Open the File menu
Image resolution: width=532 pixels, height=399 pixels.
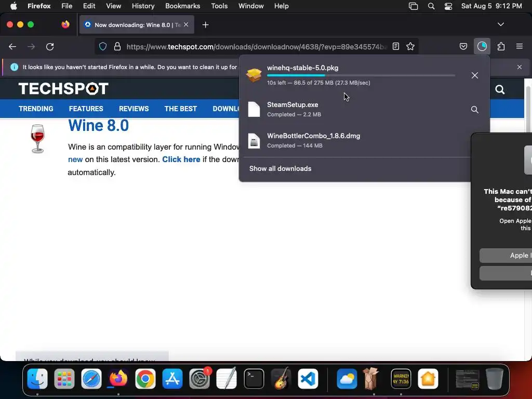click(x=67, y=6)
